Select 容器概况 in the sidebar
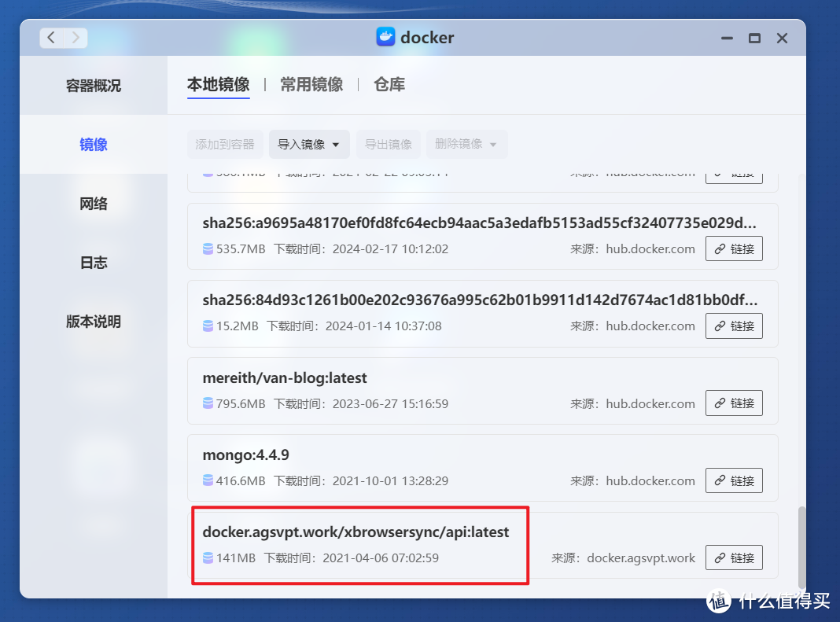The width and height of the screenshot is (840, 622). (x=94, y=85)
